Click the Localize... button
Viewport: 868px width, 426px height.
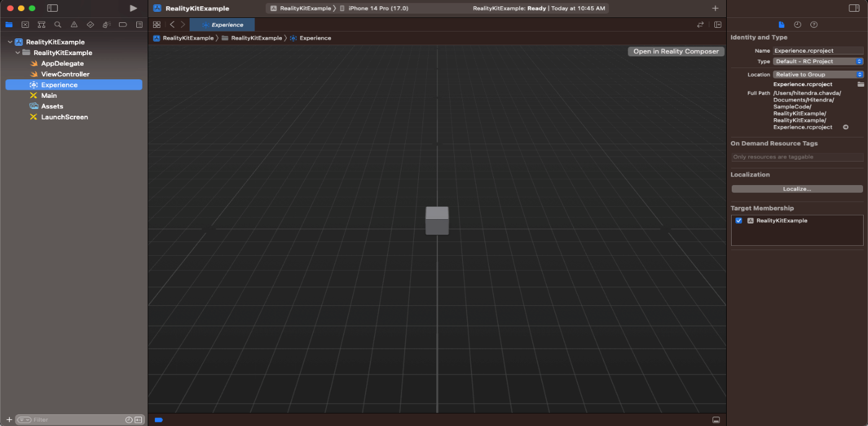click(797, 189)
